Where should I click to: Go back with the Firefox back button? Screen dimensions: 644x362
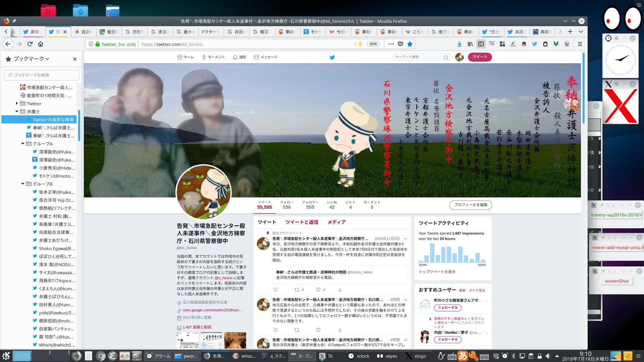8,44
